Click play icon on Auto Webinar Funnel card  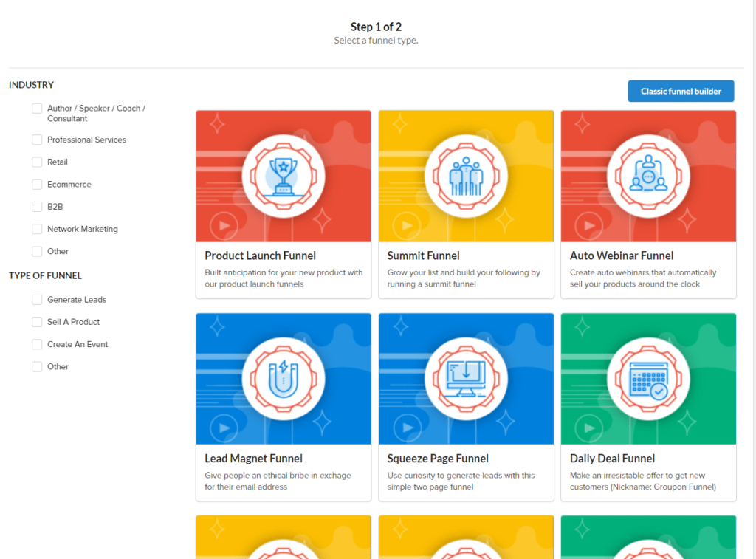click(x=589, y=225)
